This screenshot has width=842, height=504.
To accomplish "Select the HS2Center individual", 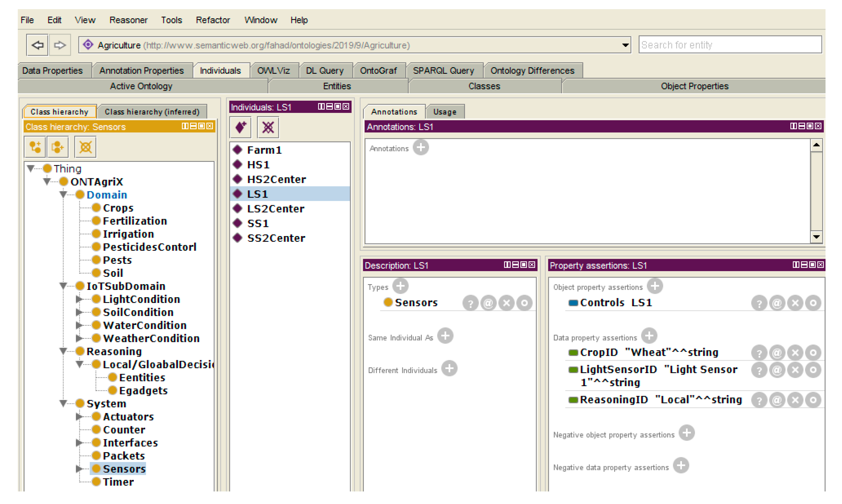I will click(x=276, y=179).
